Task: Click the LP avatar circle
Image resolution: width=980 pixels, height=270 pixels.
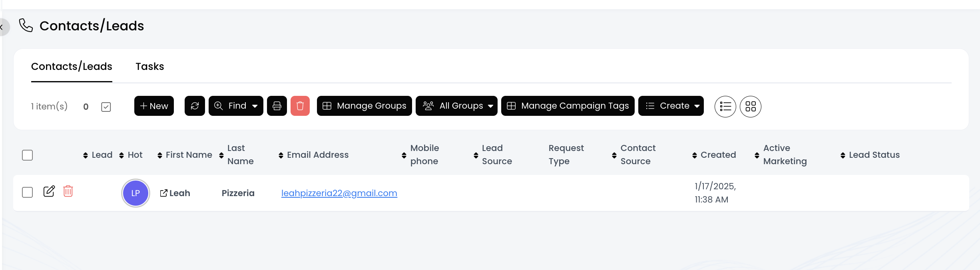Action: click(135, 193)
